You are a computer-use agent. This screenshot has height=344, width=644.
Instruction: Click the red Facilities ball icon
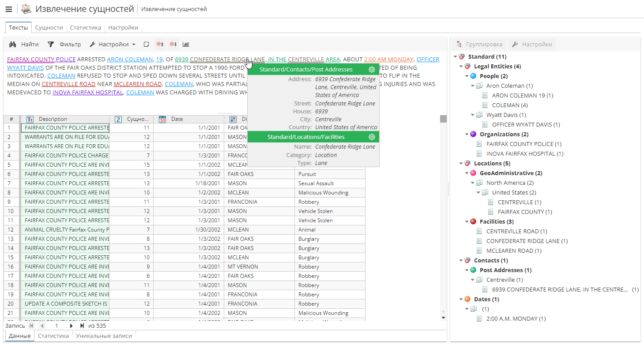[473, 221]
